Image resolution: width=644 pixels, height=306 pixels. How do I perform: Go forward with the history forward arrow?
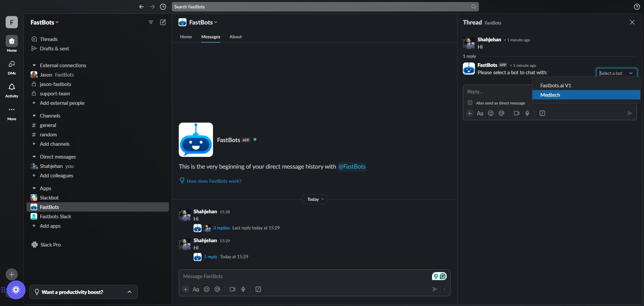152,7
